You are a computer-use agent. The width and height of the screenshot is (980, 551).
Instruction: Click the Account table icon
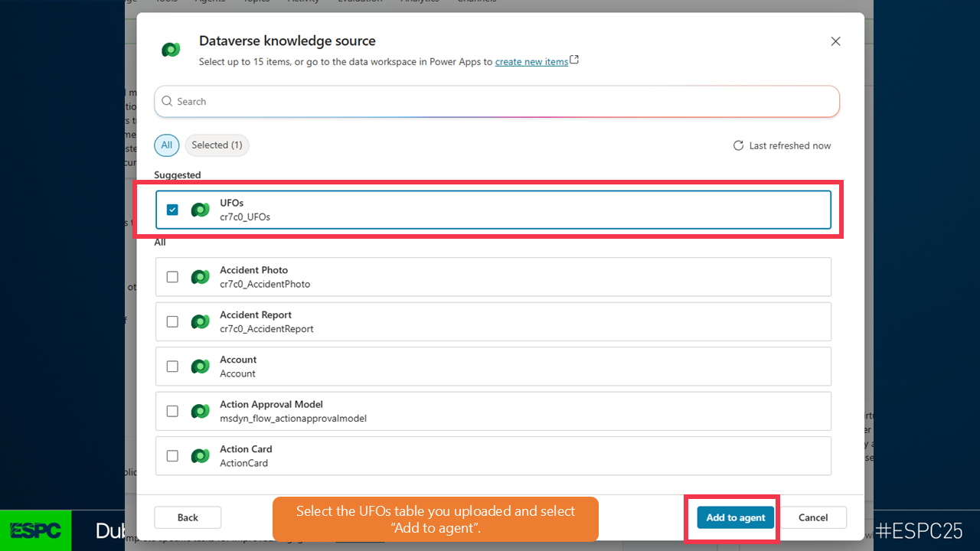pyautogui.click(x=200, y=367)
